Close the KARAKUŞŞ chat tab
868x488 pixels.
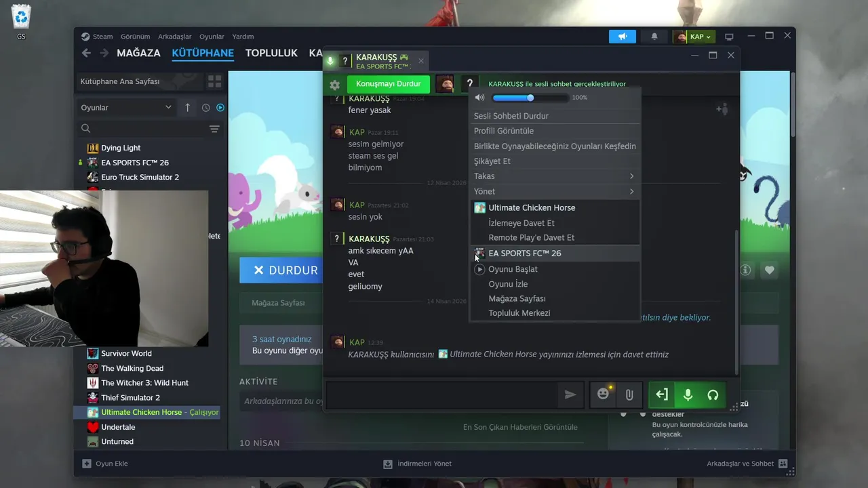pos(420,61)
